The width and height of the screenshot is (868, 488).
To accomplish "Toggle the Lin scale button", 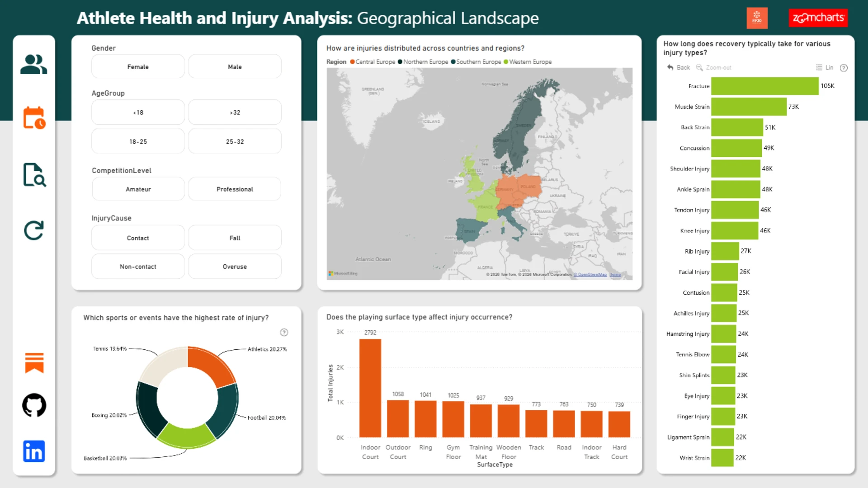I will click(825, 67).
